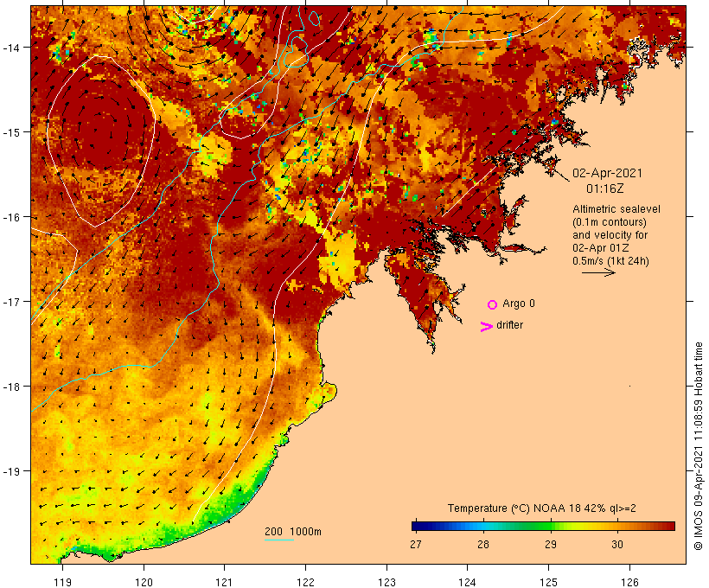Click latitude axis label '-18'
Screen dimensions: 709x588
[11, 387]
